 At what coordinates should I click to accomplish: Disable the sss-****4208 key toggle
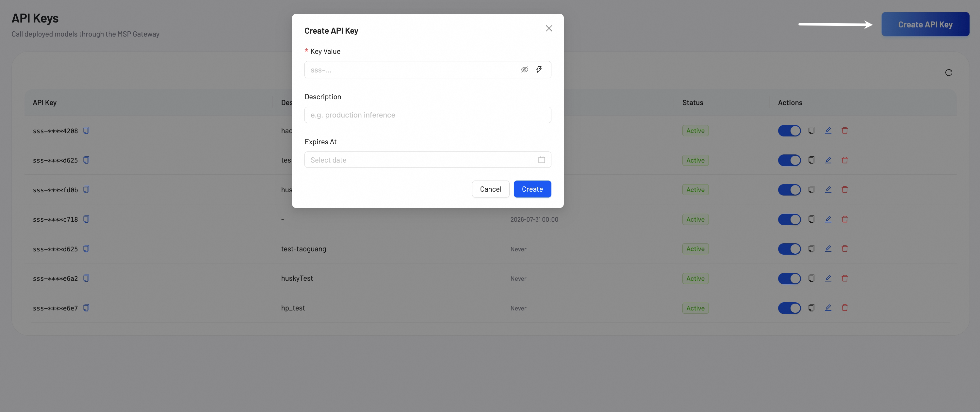tap(789, 130)
